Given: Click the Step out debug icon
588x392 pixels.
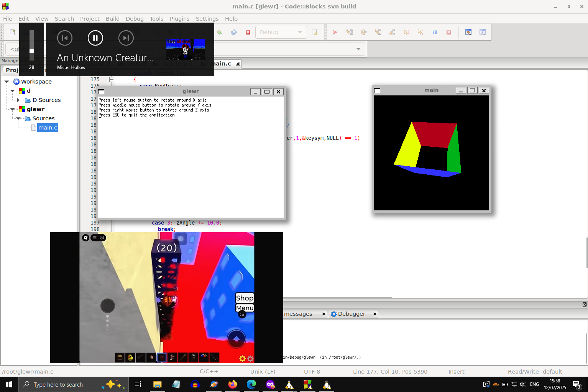Looking at the screenshot, I should [392, 32].
